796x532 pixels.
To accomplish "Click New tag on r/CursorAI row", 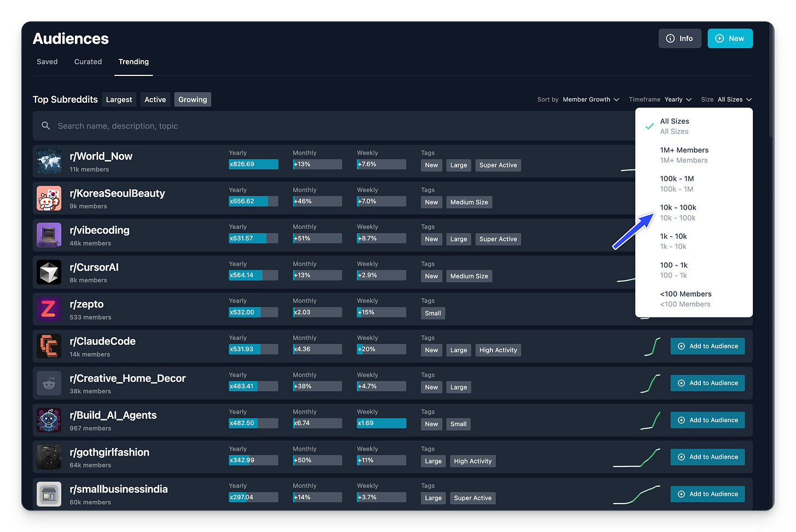I will tap(431, 276).
